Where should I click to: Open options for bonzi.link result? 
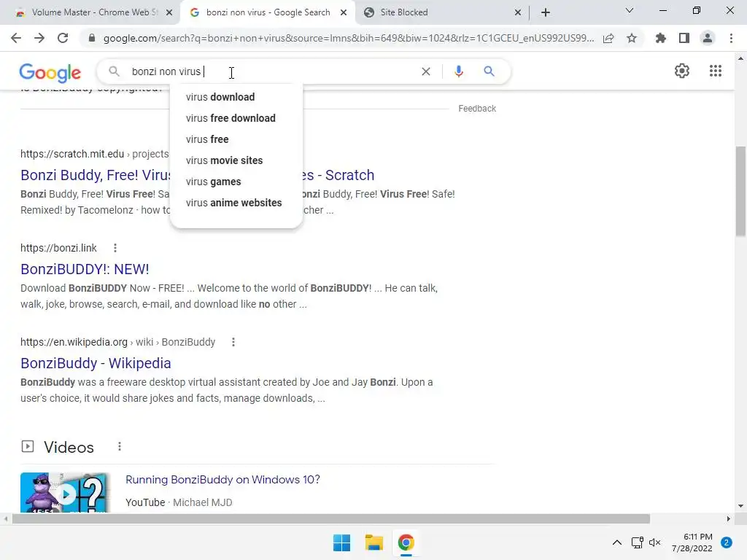pyautogui.click(x=115, y=248)
